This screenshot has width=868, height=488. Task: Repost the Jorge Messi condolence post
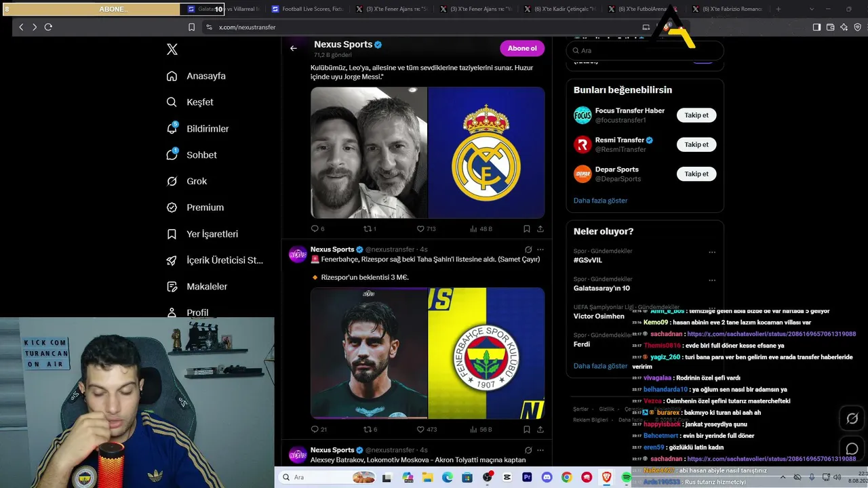point(370,229)
